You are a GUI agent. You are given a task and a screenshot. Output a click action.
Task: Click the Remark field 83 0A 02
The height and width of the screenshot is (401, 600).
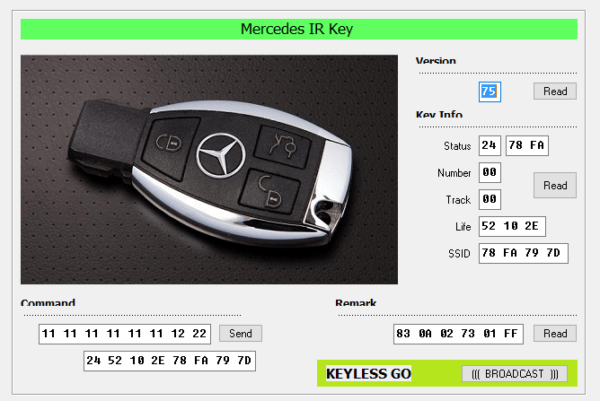(458, 334)
